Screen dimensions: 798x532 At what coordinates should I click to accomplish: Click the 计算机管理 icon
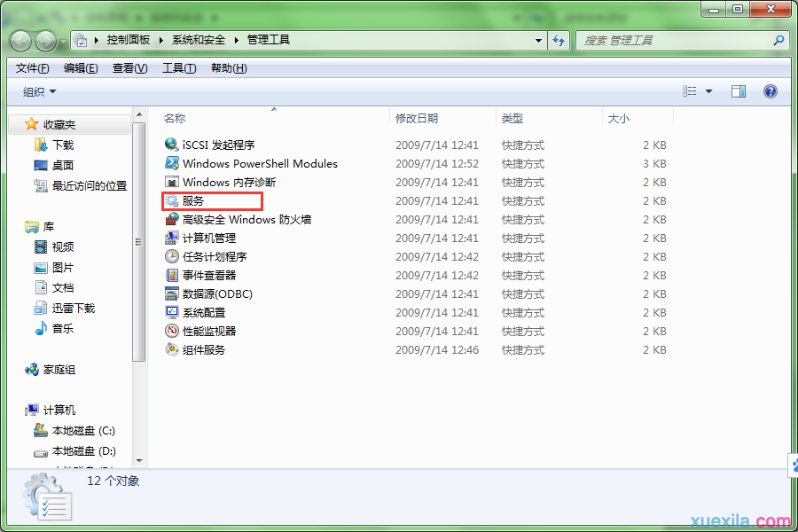171,238
